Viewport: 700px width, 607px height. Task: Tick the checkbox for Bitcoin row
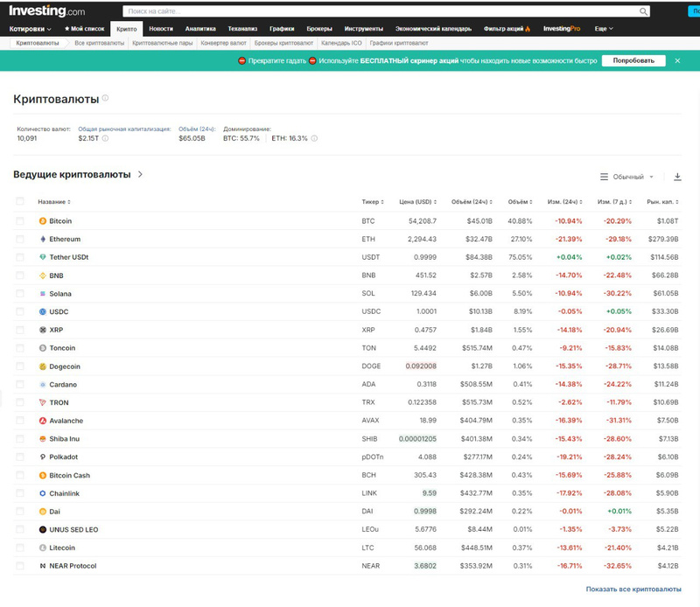point(20,221)
